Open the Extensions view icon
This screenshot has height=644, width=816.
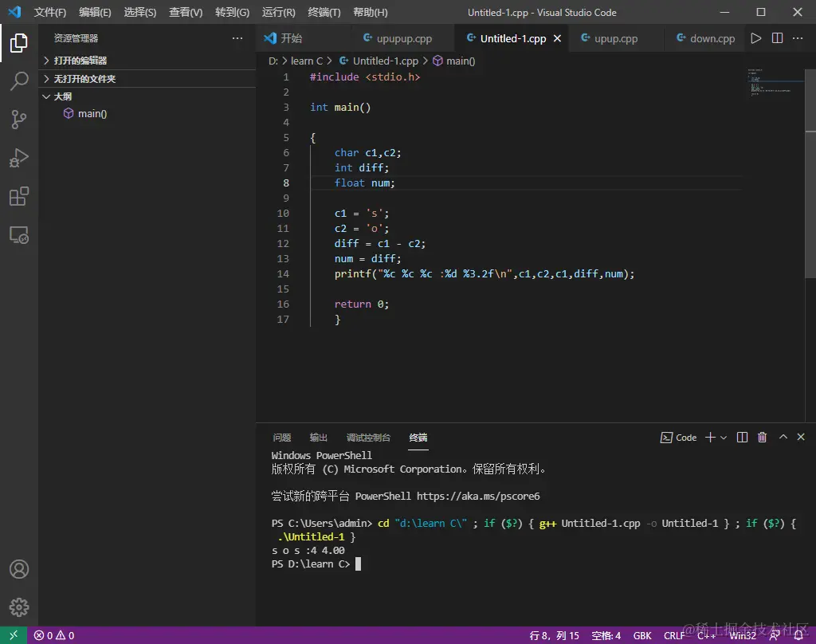point(19,196)
